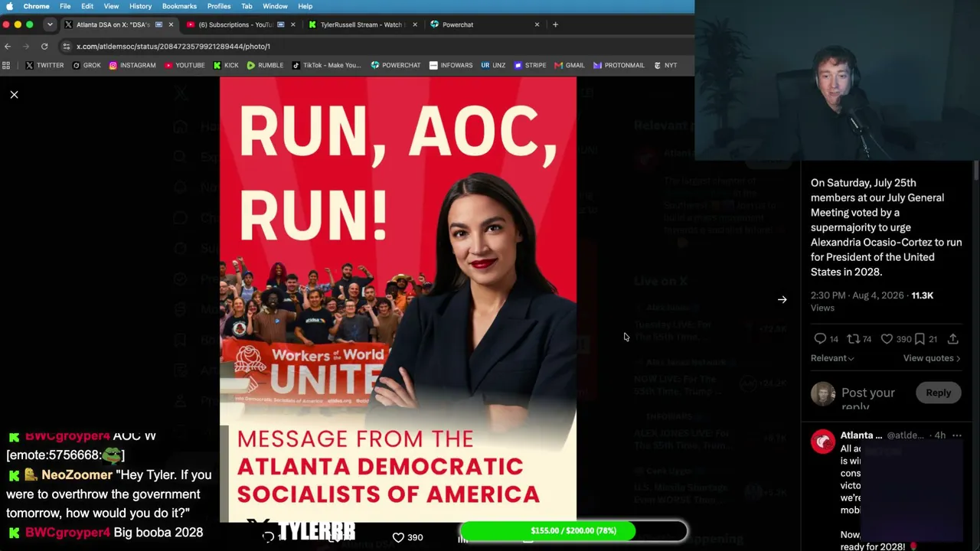Open the YOUTUBE bookmark

[x=185, y=65]
